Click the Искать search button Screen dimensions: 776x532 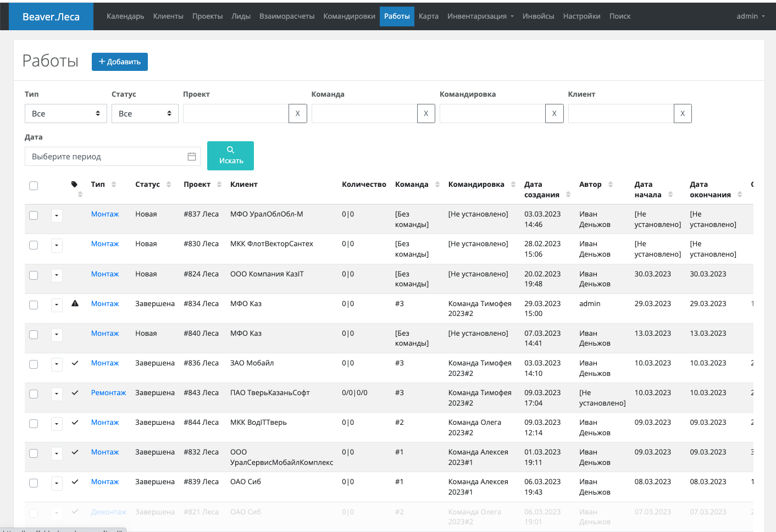[230, 156]
